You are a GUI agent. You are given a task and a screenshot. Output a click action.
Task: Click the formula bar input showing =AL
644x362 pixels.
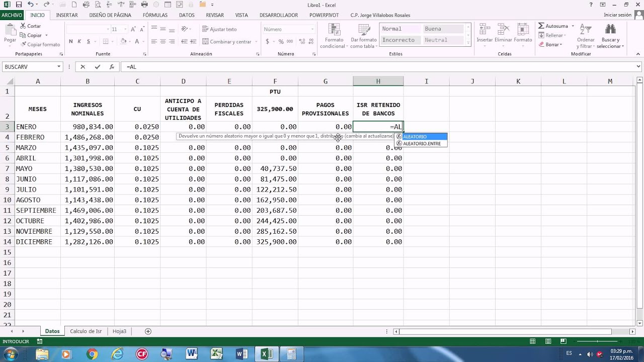(380, 66)
